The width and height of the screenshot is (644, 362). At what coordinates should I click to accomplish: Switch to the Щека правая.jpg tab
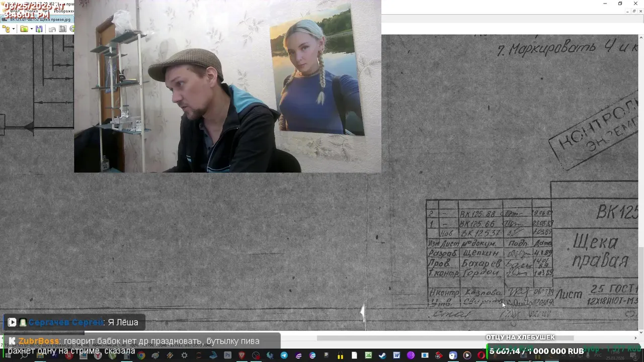[37, 19]
